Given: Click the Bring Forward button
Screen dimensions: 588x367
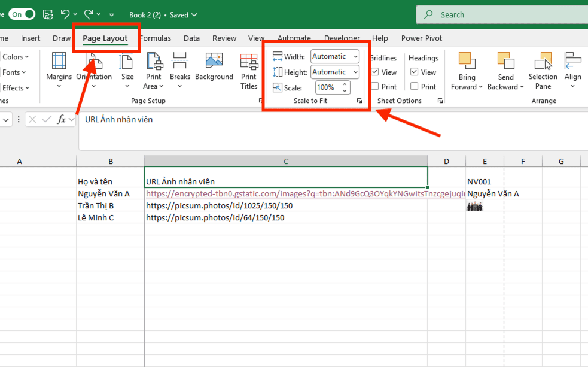Looking at the screenshot, I should (x=467, y=71).
